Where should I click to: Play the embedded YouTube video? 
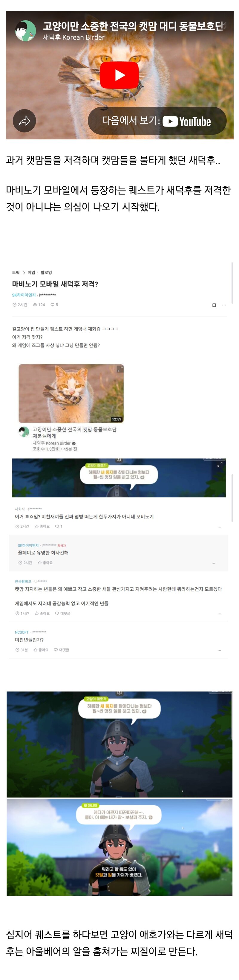pos(119,75)
